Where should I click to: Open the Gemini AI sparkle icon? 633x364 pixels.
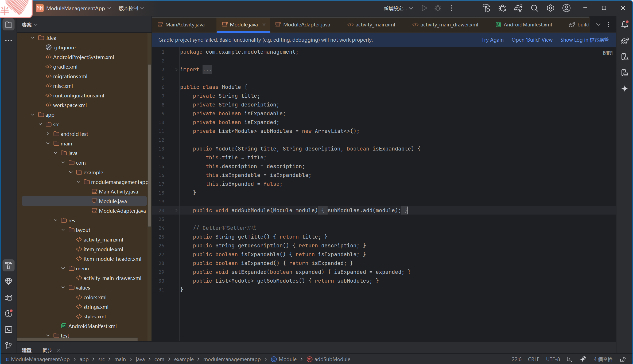click(624, 89)
